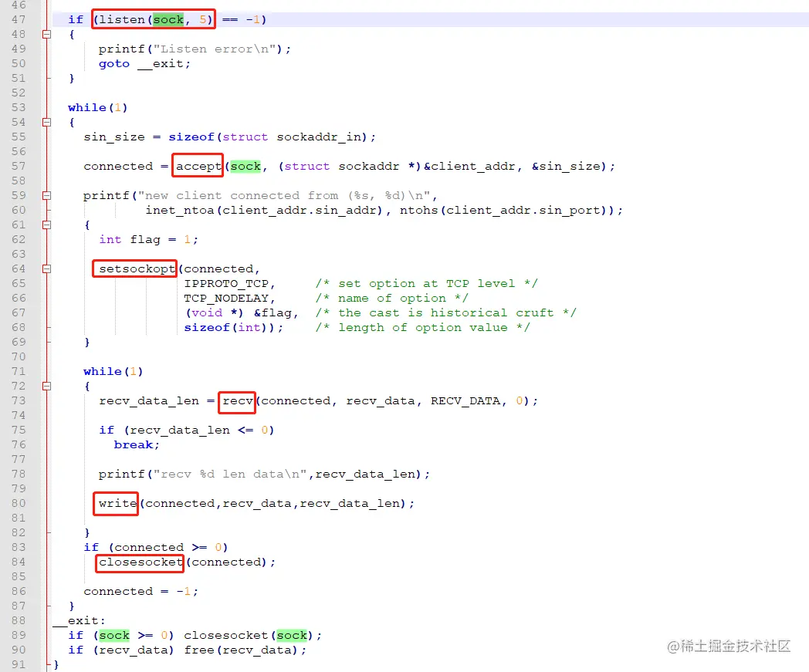Click line number 91 in the gutter

pyautogui.click(x=19, y=664)
